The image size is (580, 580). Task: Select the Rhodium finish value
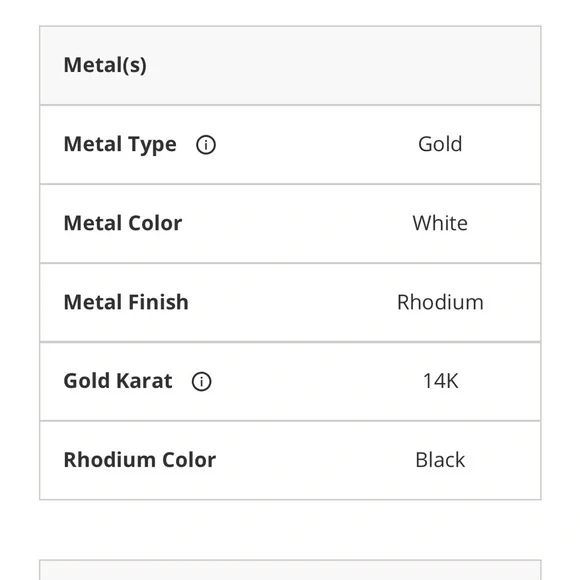coord(440,302)
